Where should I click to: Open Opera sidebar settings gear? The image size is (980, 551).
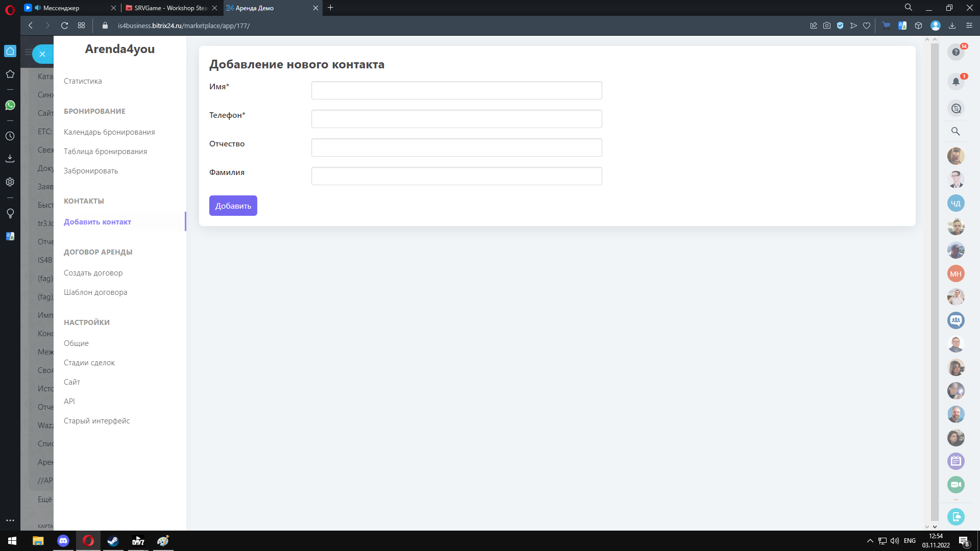point(10,182)
